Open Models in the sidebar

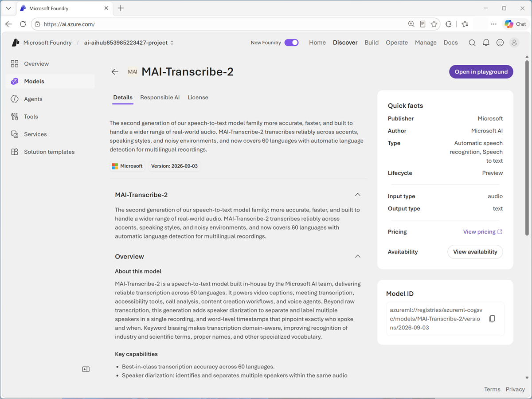tap(50, 82)
